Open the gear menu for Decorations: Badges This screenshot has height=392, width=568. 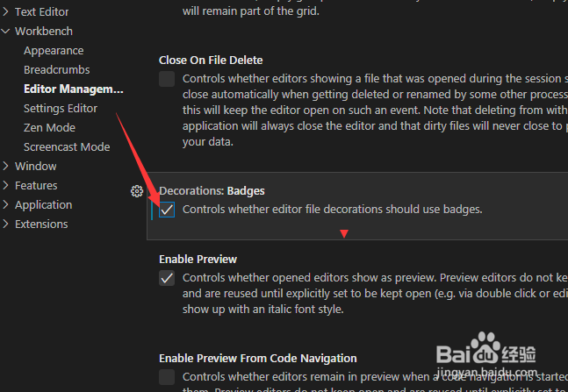(137, 191)
